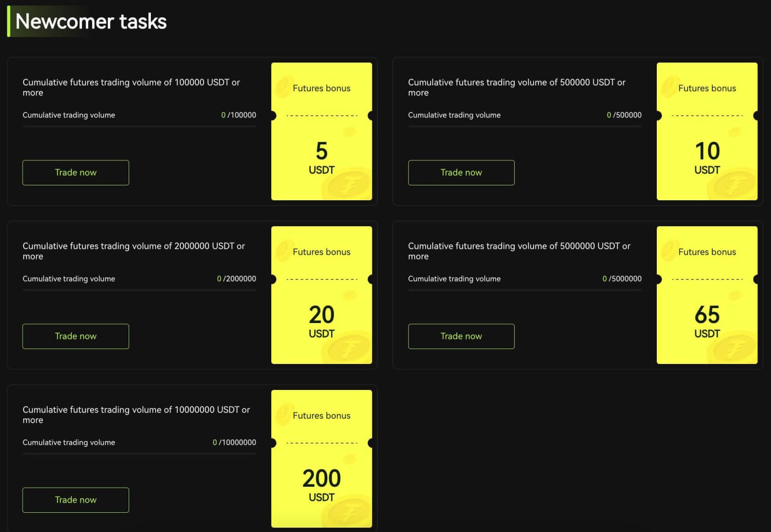Click the green accent bar beside Newcomer tasks

9,21
